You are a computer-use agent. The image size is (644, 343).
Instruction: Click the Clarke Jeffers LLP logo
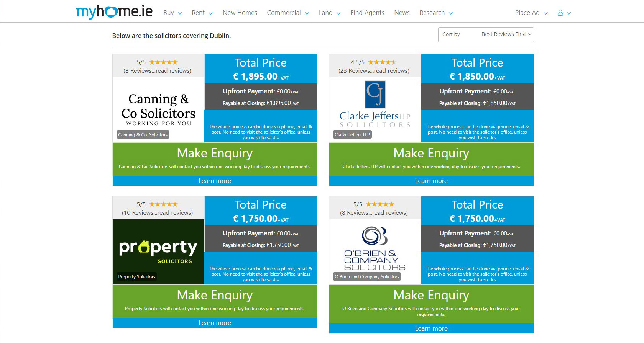(375, 104)
